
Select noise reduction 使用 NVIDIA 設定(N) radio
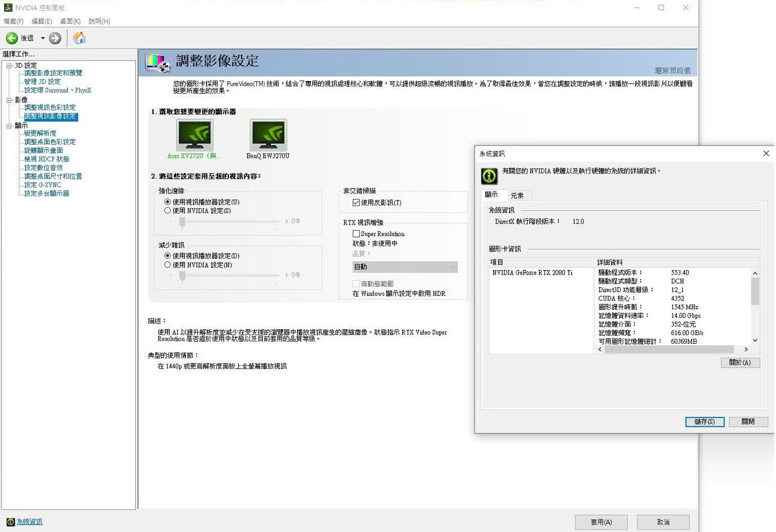point(167,265)
